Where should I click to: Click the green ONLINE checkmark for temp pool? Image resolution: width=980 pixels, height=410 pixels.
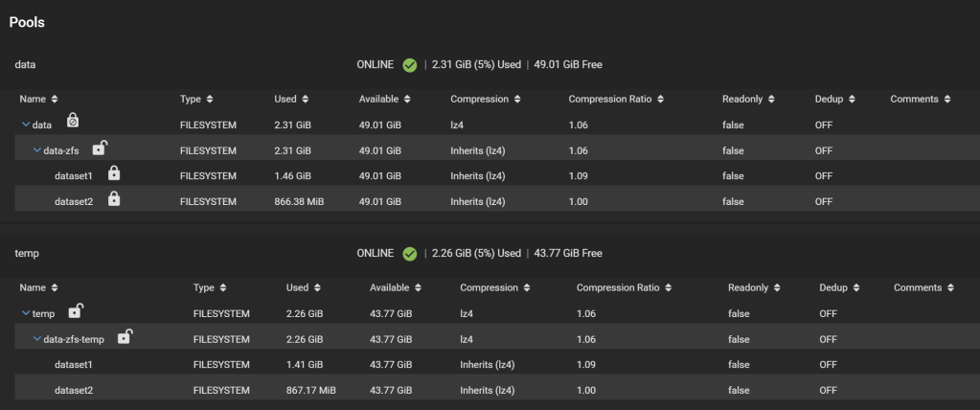tap(409, 253)
